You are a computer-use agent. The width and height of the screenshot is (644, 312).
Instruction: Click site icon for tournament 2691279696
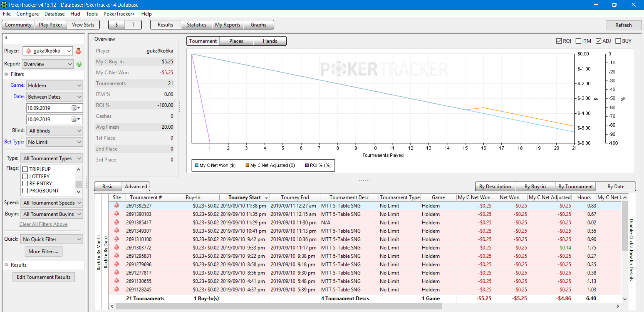[x=116, y=264]
